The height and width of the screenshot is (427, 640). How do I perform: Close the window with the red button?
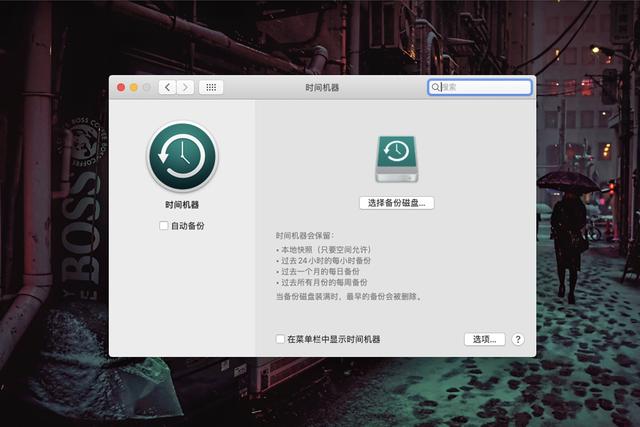[121, 87]
